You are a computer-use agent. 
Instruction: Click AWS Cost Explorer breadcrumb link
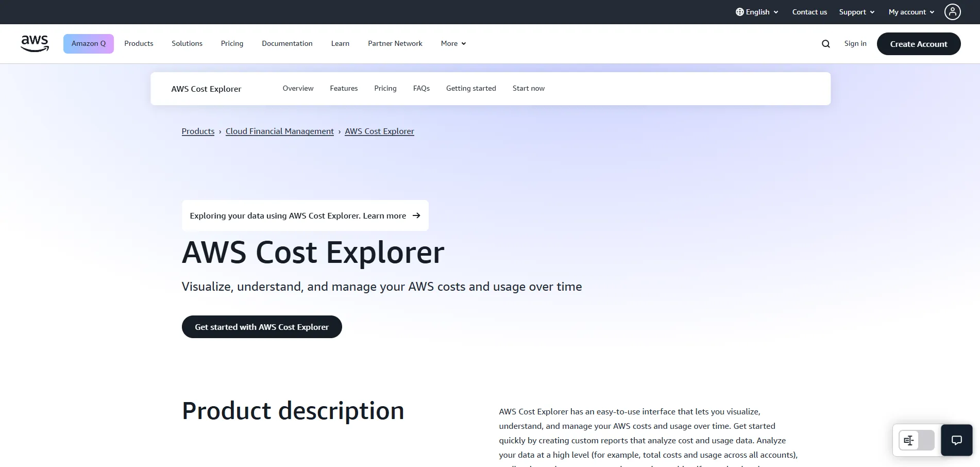pos(379,131)
